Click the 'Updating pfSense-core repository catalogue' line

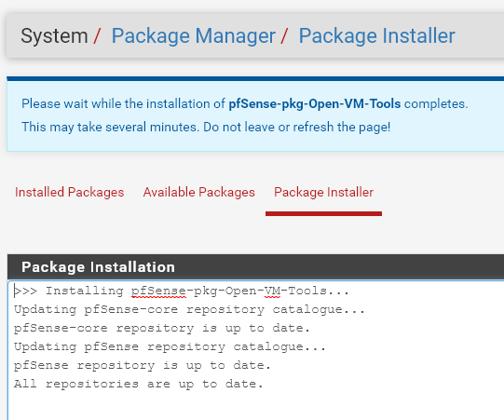point(190,309)
